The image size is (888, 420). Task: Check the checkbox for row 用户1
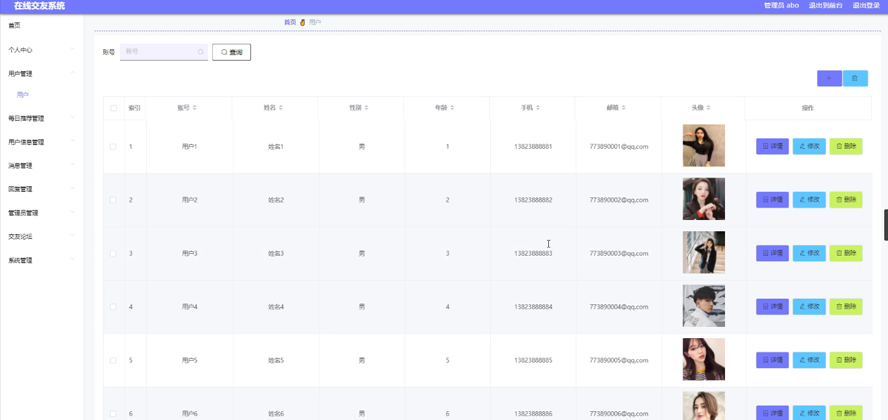coord(113,147)
